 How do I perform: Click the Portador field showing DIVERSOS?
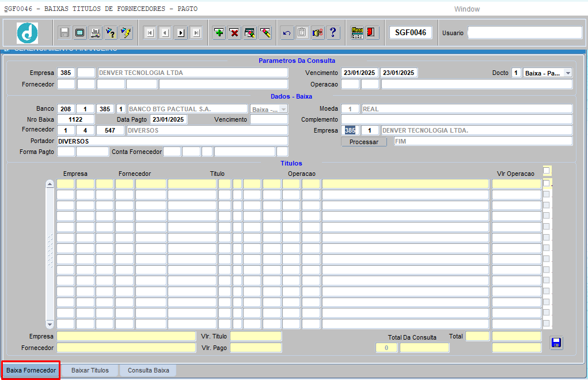[173, 141]
